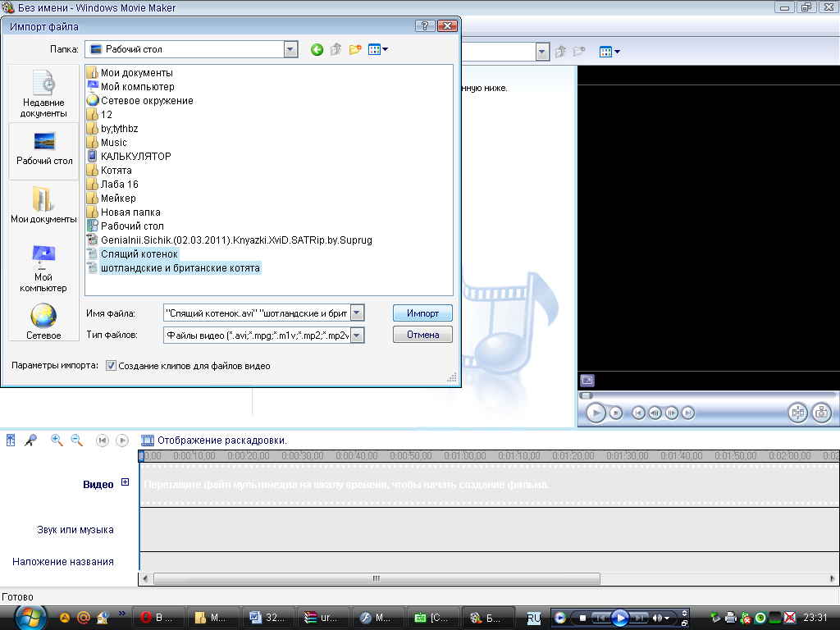Image resolution: width=840 pixels, height=630 pixels.
Task: Expand the Имя файла dropdown arrow
Action: [x=358, y=313]
